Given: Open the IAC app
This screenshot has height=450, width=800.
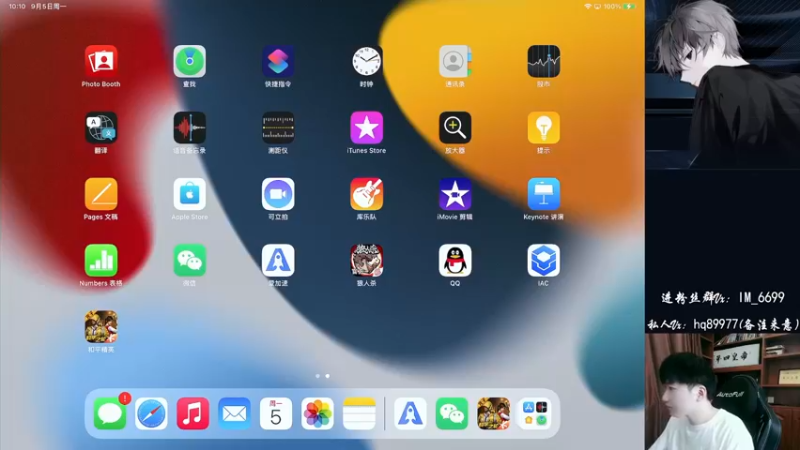Looking at the screenshot, I should (x=543, y=260).
